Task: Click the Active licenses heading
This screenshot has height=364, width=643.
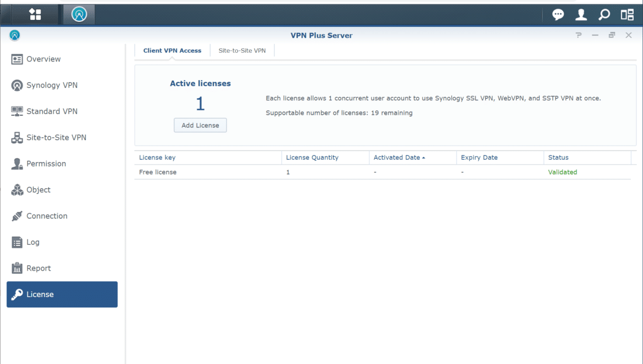Action: (x=200, y=83)
